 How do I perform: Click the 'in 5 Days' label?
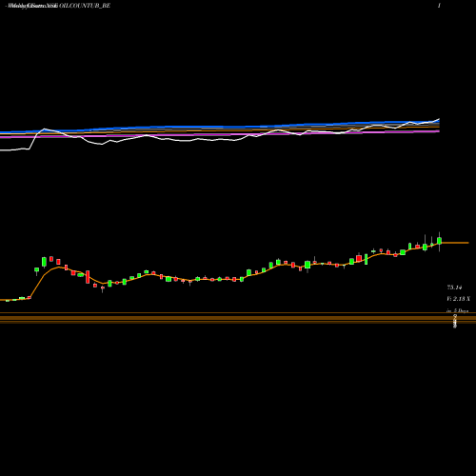pyautogui.click(x=457, y=310)
